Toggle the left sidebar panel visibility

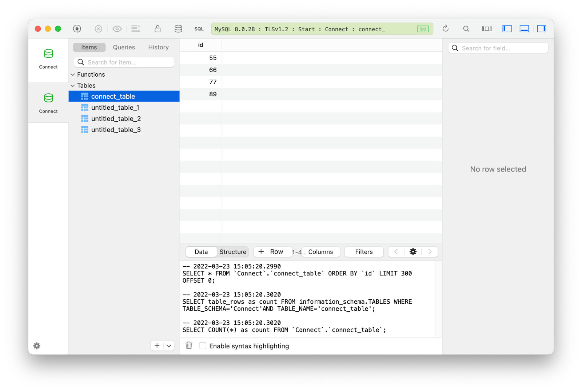pyautogui.click(x=507, y=29)
